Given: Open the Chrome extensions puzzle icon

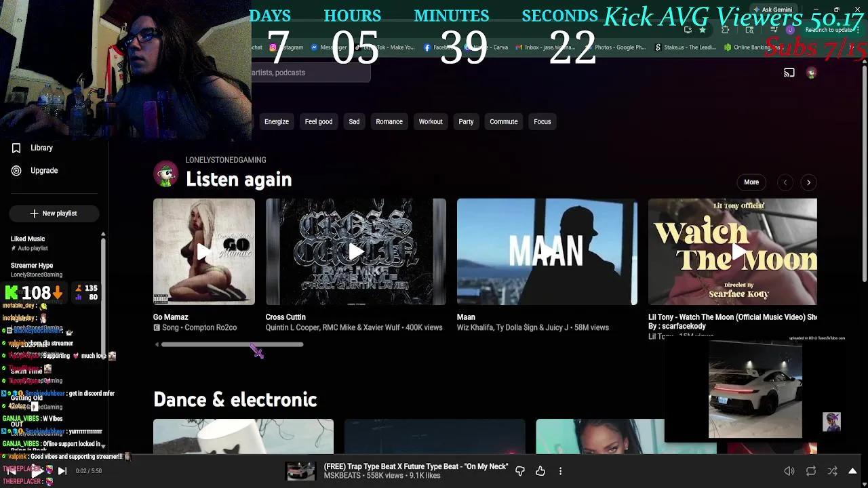Looking at the screenshot, I should pyautogui.click(x=725, y=30).
